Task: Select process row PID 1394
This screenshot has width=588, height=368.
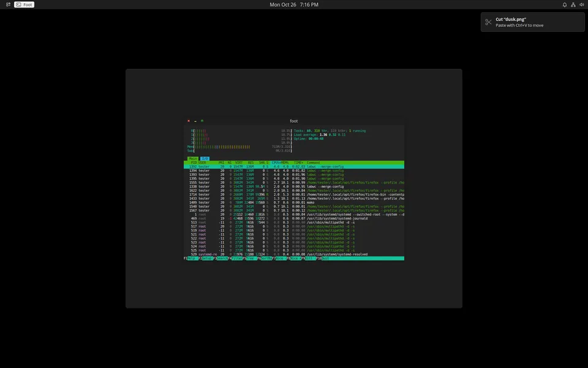Action: (x=294, y=171)
